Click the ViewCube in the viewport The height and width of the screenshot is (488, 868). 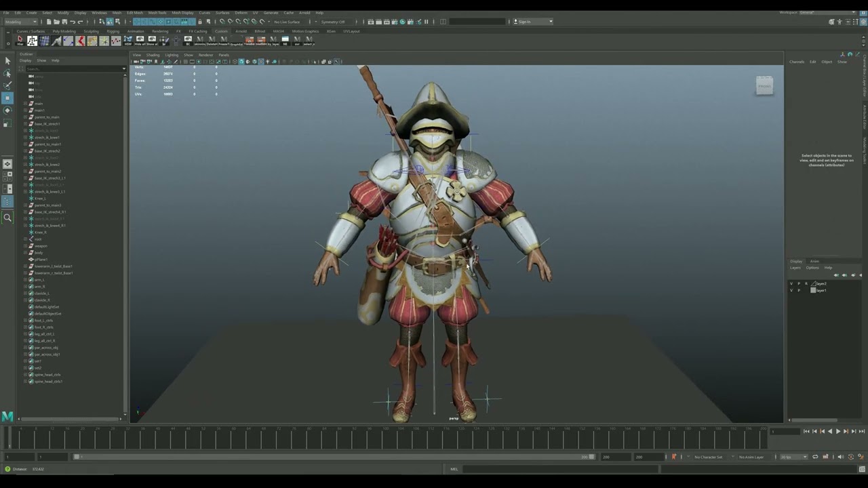[x=764, y=85]
